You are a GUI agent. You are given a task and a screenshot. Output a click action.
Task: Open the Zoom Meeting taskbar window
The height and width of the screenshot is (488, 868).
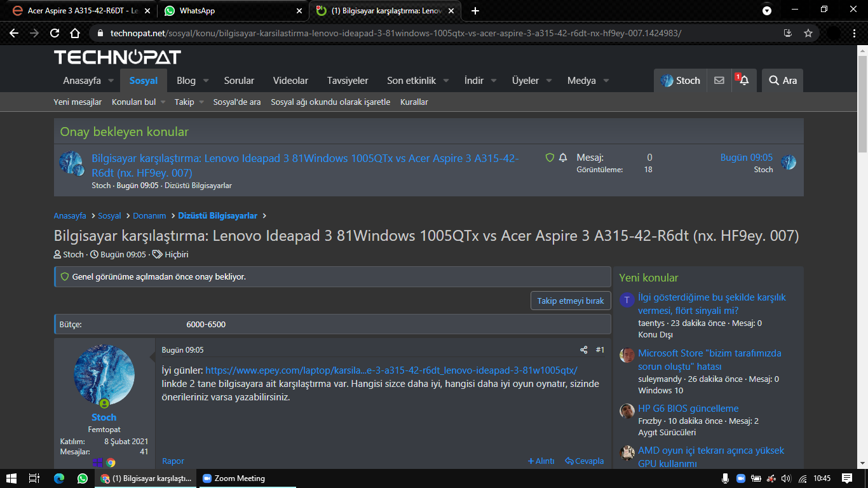click(x=248, y=478)
